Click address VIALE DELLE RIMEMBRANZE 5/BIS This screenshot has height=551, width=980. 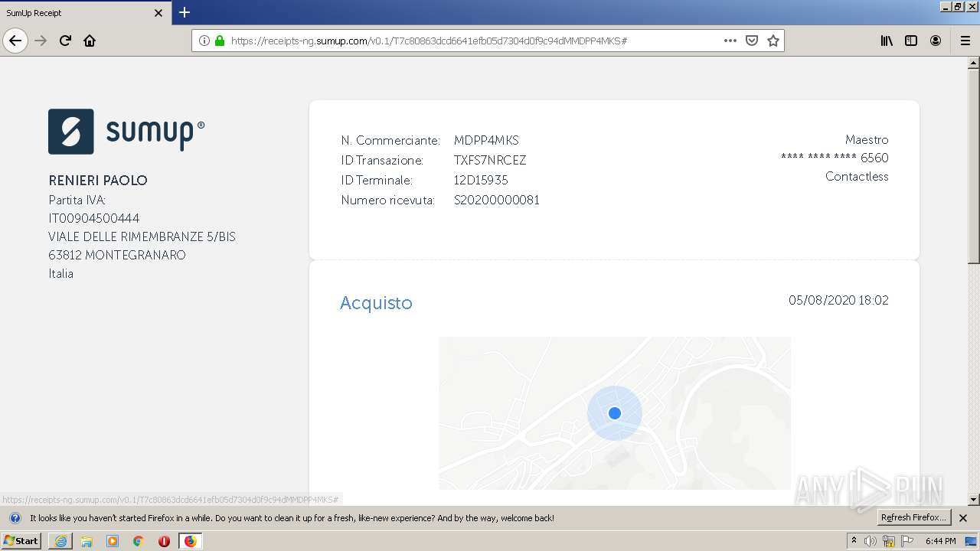[142, 237]
